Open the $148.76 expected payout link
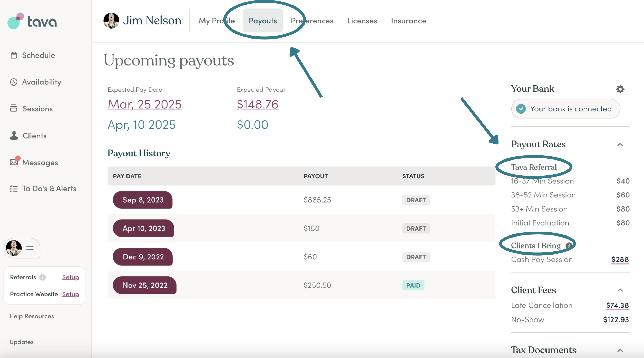Image resolution: width=644 pixels, height=358 pixels. [x=257, y=104]
